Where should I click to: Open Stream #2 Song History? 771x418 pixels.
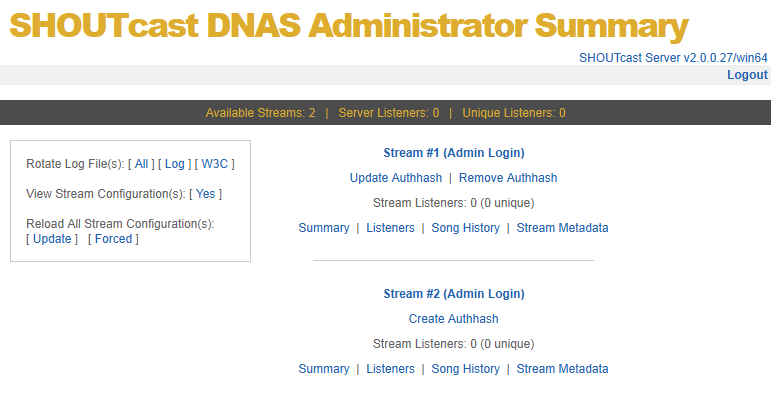[465, 369]
